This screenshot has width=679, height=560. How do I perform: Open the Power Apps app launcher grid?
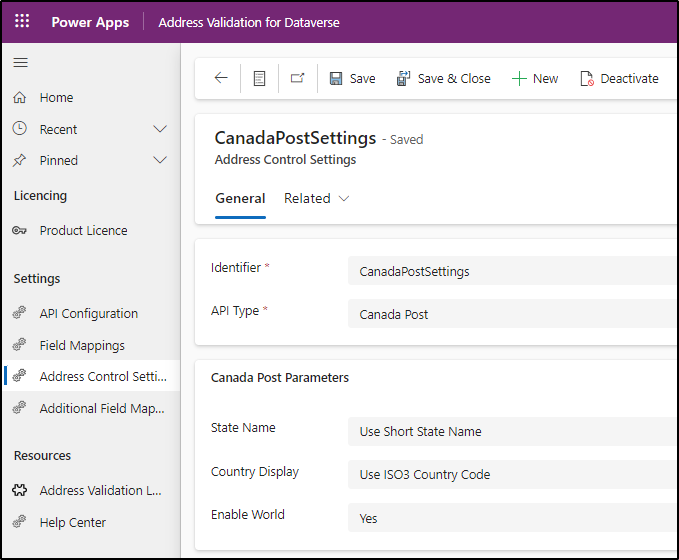pos(22,21)
